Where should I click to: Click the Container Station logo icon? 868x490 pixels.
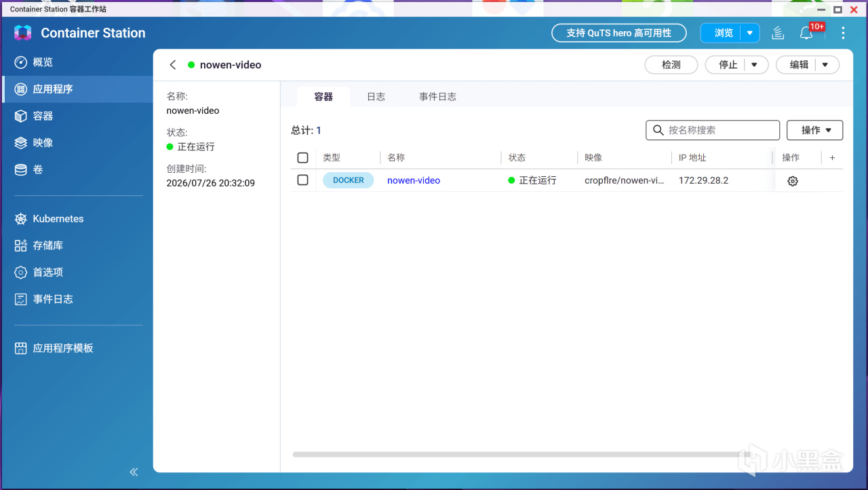(x=23, y=33)
